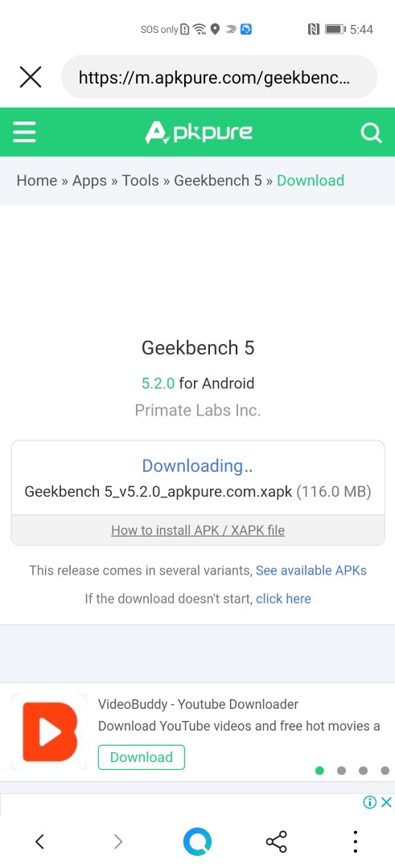
Task: Share this page via share icon
Action: pyautogui.click(x=277, y=841)
